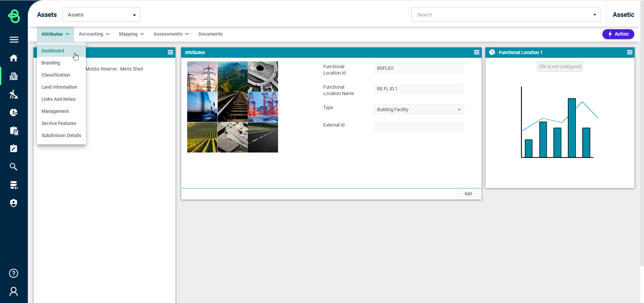
Task: Expand the Search box dropdown arrow
Action: [x=595, y=15]
